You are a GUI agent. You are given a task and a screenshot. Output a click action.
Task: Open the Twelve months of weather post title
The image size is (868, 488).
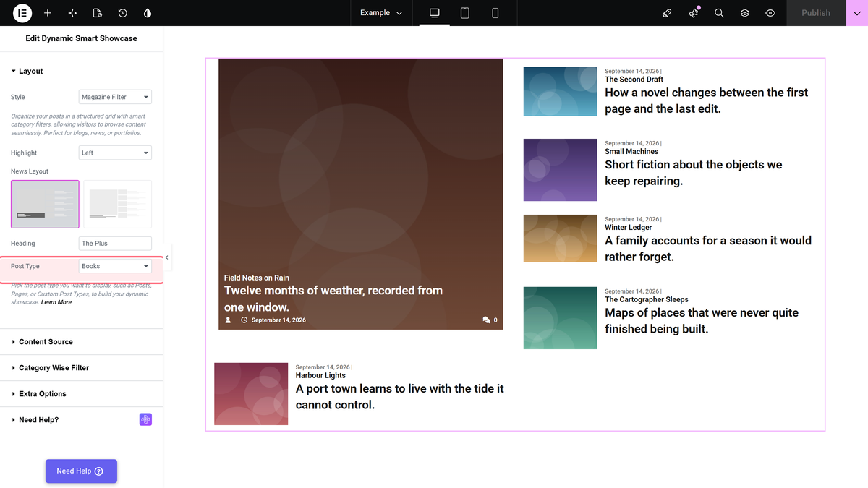point(333,299)
